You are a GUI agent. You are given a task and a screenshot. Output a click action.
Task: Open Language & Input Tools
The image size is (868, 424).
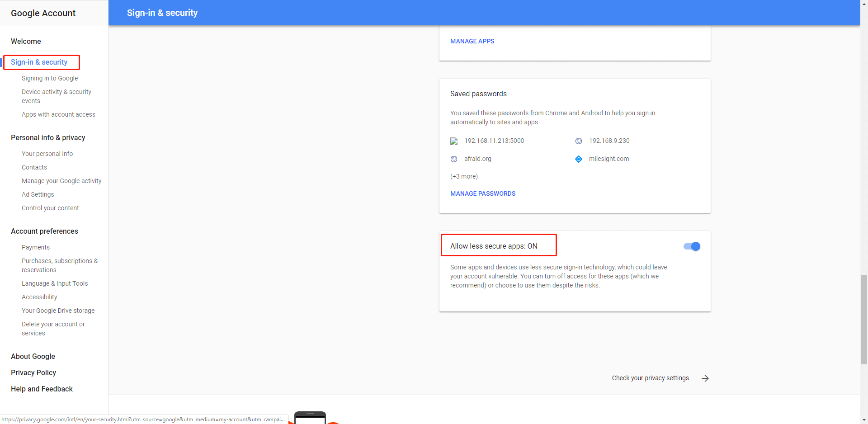(x=55, y=283)
